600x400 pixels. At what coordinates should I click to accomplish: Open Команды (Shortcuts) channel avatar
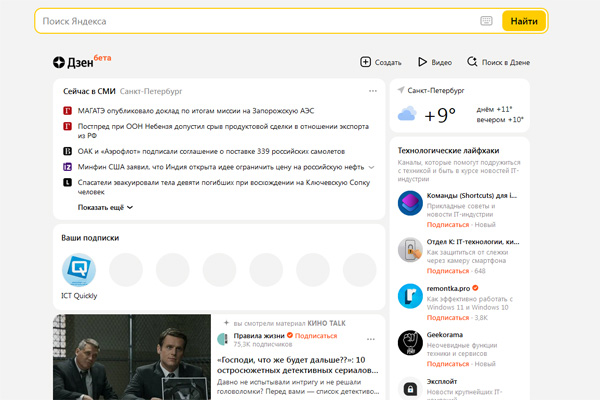pos(410,203)
